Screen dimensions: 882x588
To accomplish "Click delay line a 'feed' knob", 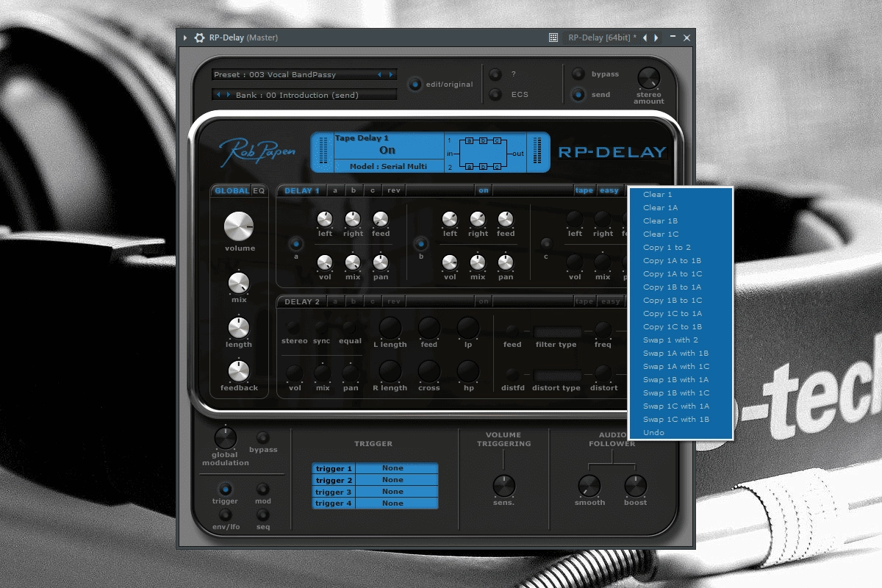I will [x=381, y=219].
